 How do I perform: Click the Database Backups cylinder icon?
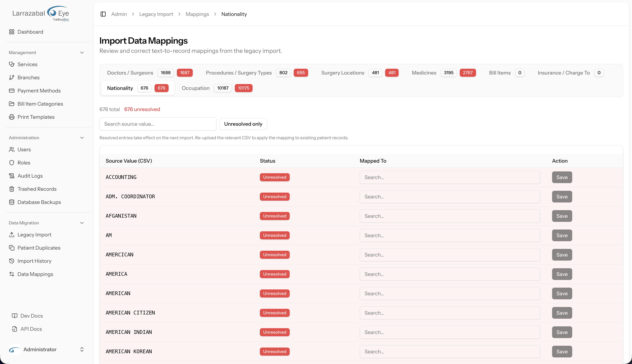12,202
